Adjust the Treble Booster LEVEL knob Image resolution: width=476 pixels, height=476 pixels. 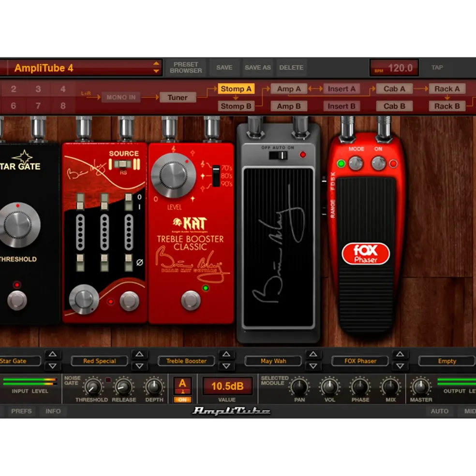point(173,175)
